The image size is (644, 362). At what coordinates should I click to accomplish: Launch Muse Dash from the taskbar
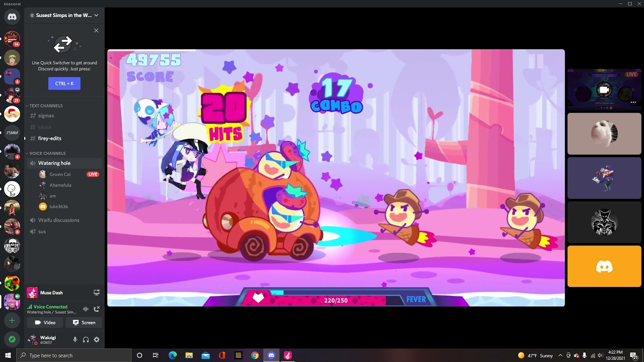pos(288,355)
